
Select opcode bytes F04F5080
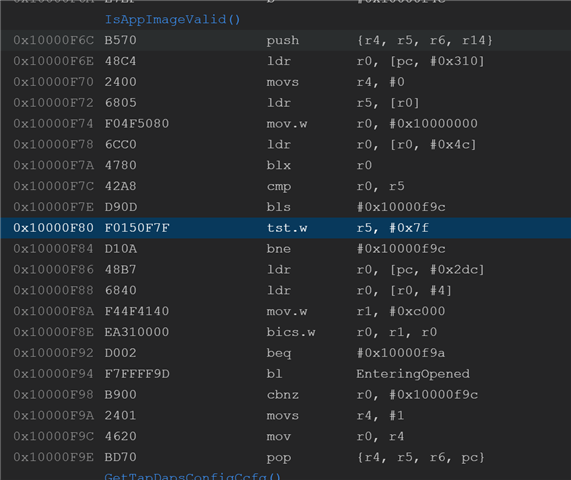click(x=137, y=124)
